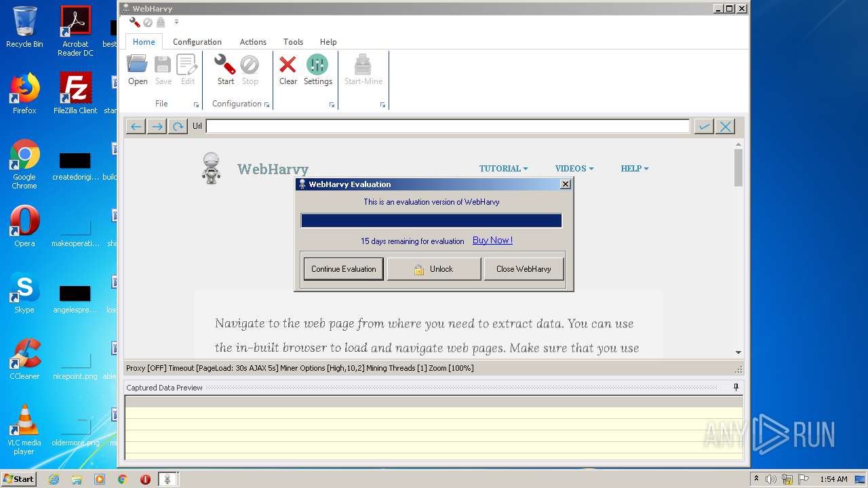Viewport: 868px width, 488px height.
Task: Open the VIDEOS dropdown on the web page
Action: click(574, 169)
